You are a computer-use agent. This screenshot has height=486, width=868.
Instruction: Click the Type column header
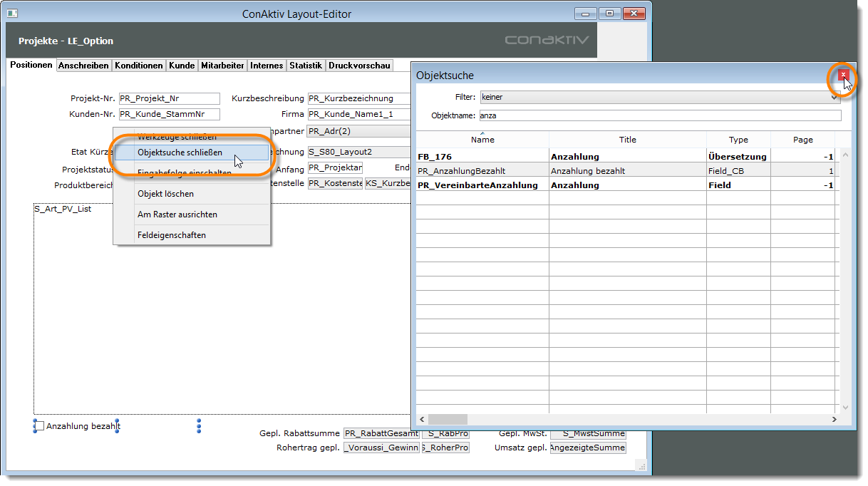[738, 140]
